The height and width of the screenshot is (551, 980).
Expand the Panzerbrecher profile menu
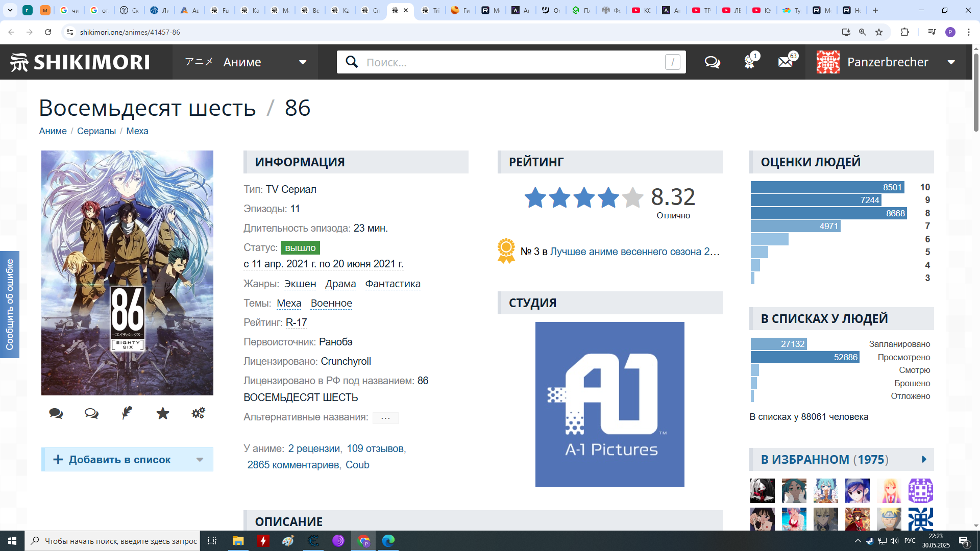(951, 62)
